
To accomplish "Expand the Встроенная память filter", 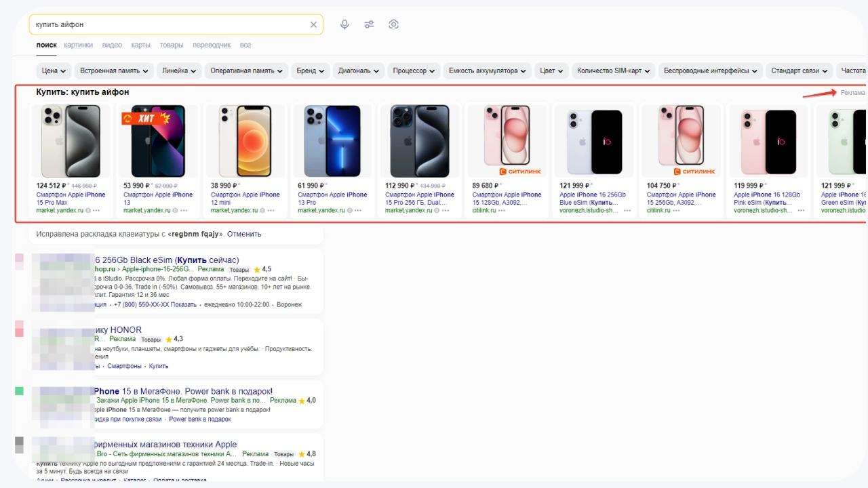I will click(x=114, y=70).
